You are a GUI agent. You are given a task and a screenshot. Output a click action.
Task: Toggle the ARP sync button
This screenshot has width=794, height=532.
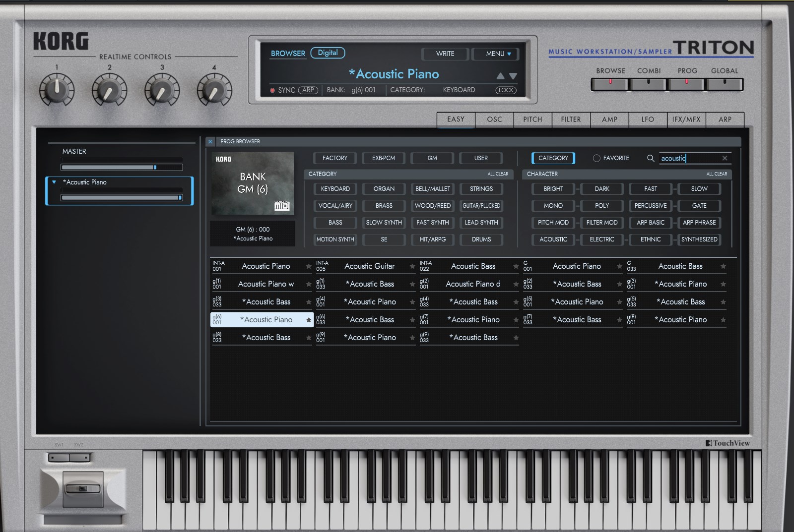[308, 90]
